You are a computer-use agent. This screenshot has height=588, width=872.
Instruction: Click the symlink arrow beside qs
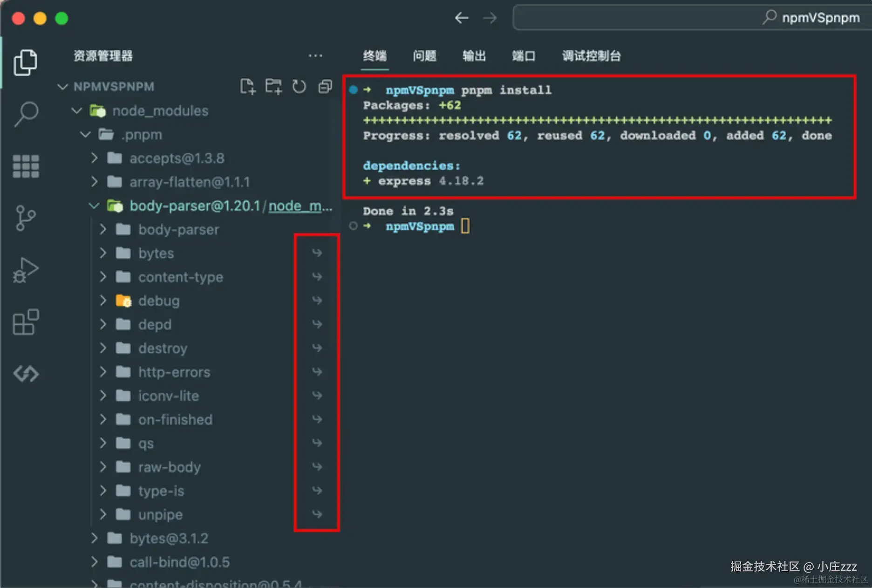pos(317,443)
